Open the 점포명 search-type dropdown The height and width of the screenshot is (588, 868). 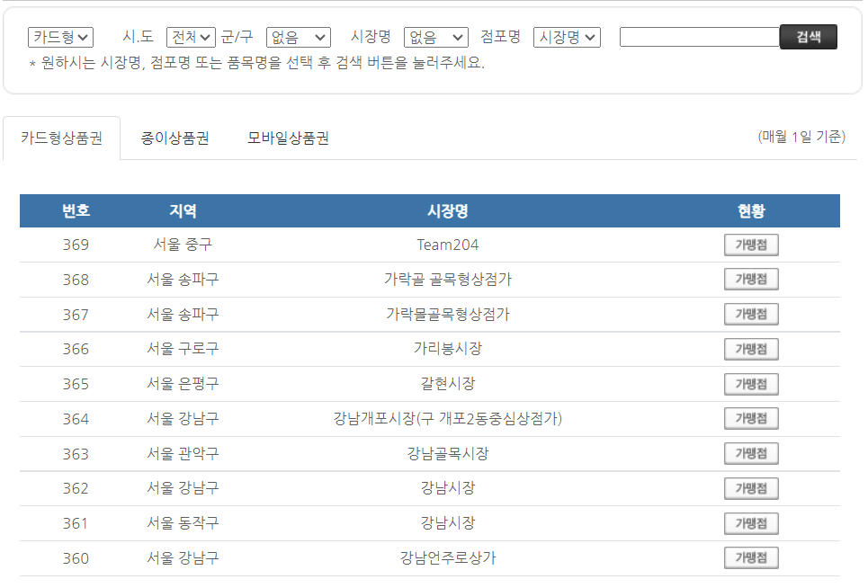point(567,37)
